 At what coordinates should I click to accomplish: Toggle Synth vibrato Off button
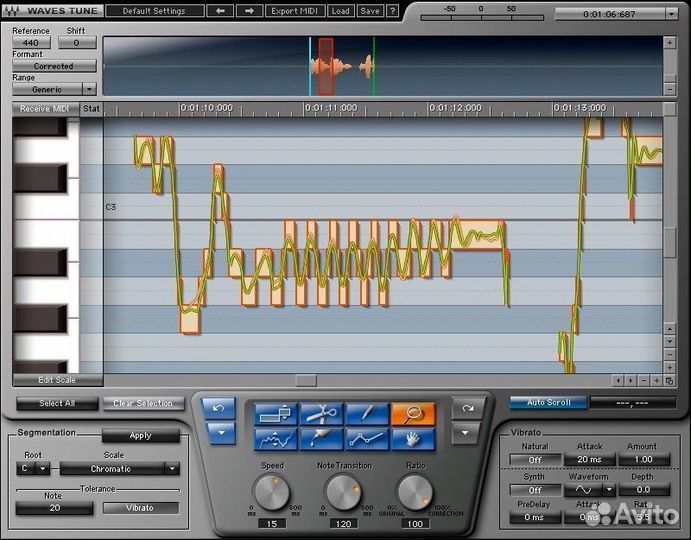(535, 490)
